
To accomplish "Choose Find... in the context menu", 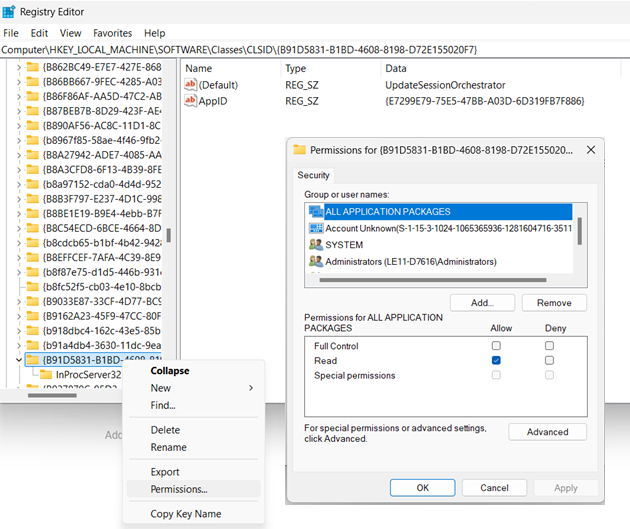I will click(x=194, y=405).
